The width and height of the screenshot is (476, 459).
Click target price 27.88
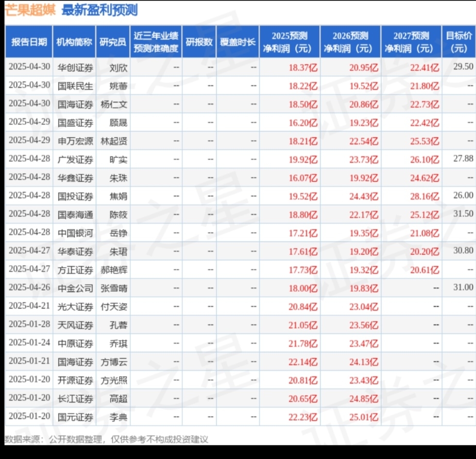[463, 159]
